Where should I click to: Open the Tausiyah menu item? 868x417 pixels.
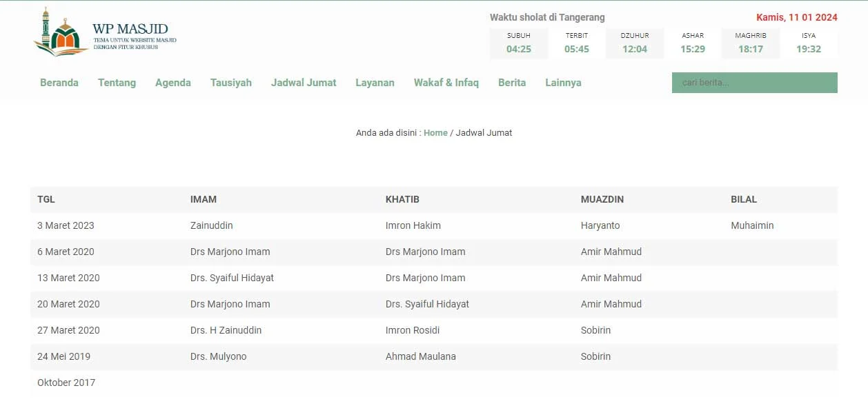[x=231, y=83]
